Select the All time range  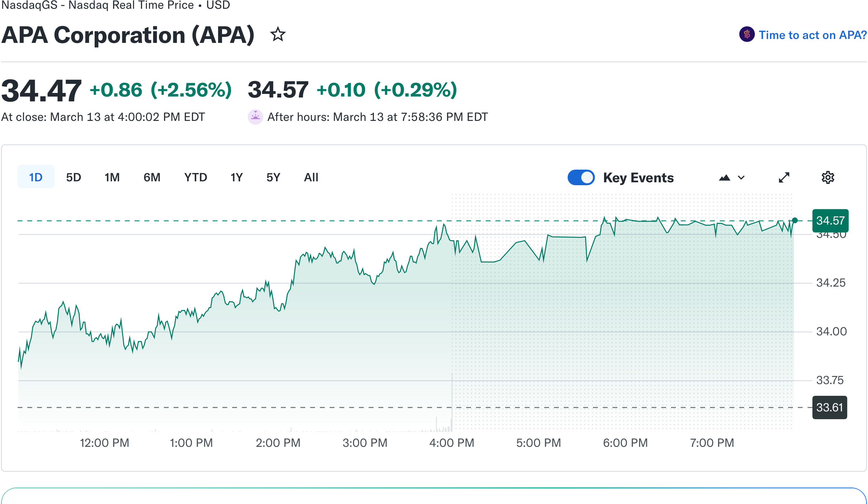pos(311,177)
